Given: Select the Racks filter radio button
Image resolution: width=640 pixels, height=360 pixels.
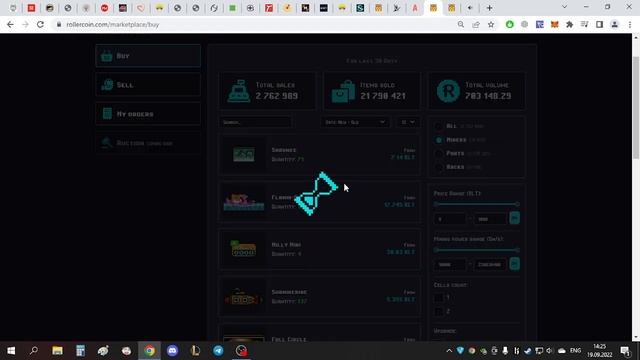Looking at the screenshot, I should tap(439, 167).
